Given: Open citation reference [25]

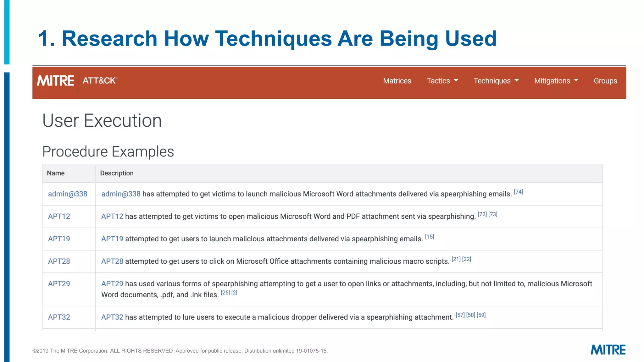Looking at the screenshot, I should [225, 293].
